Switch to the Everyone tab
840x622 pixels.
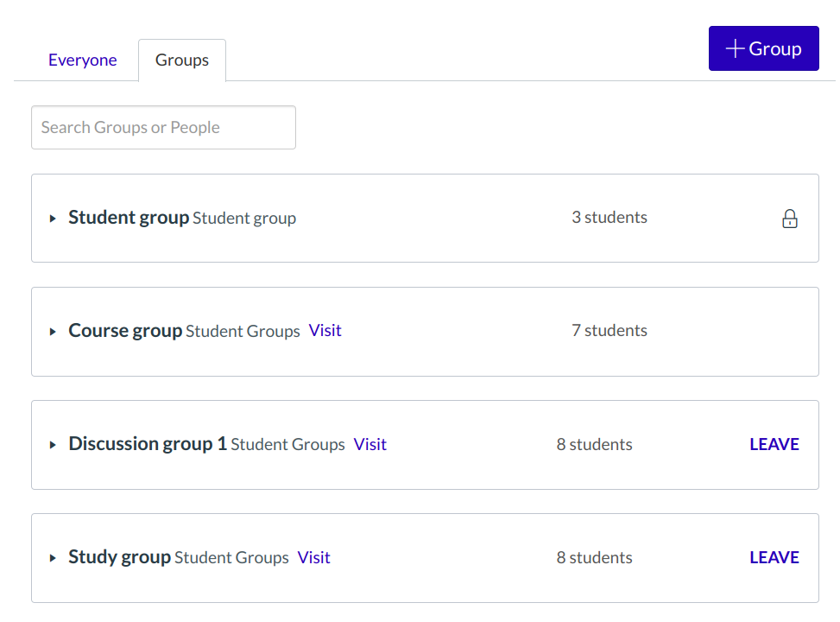pos(83,60)
